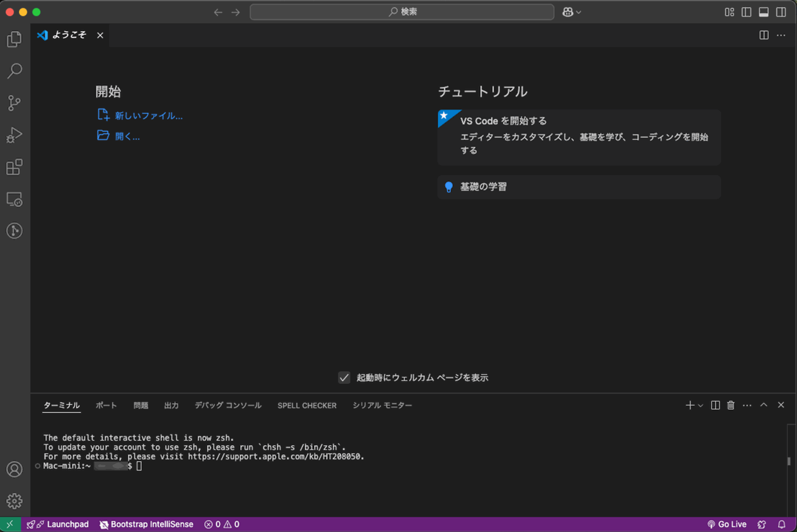The width and height of the screenshot is (797, 532).
Task: Open the terminal panel More Actions ellipsis
Action: coord(747,406)
